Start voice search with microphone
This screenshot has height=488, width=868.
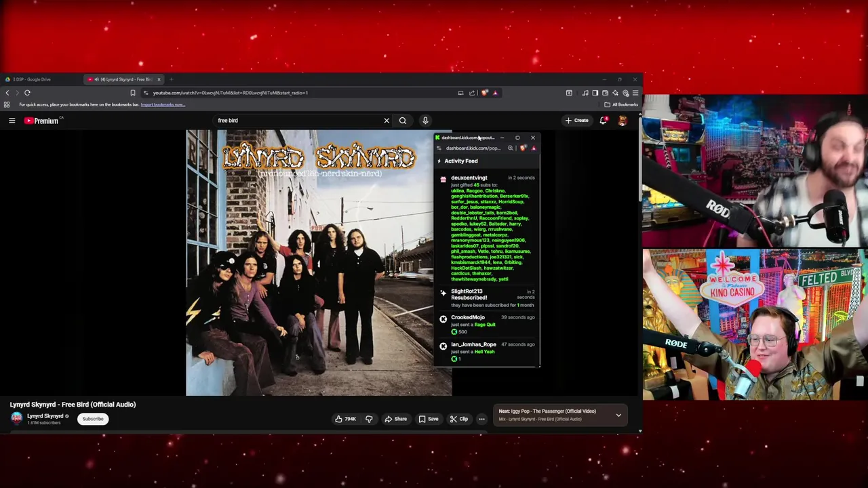(425, 121)
